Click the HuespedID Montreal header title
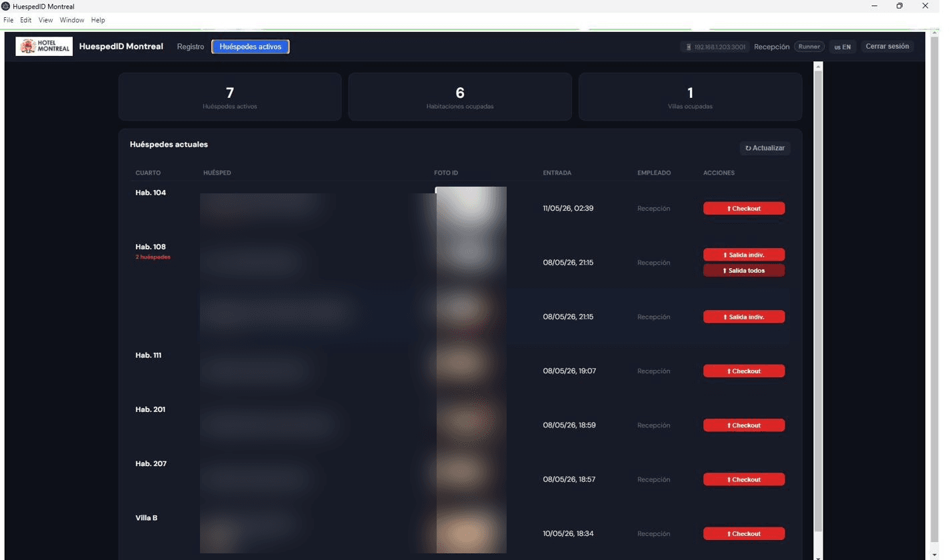Viewport: 952px width, 560px height. point(121,47)
